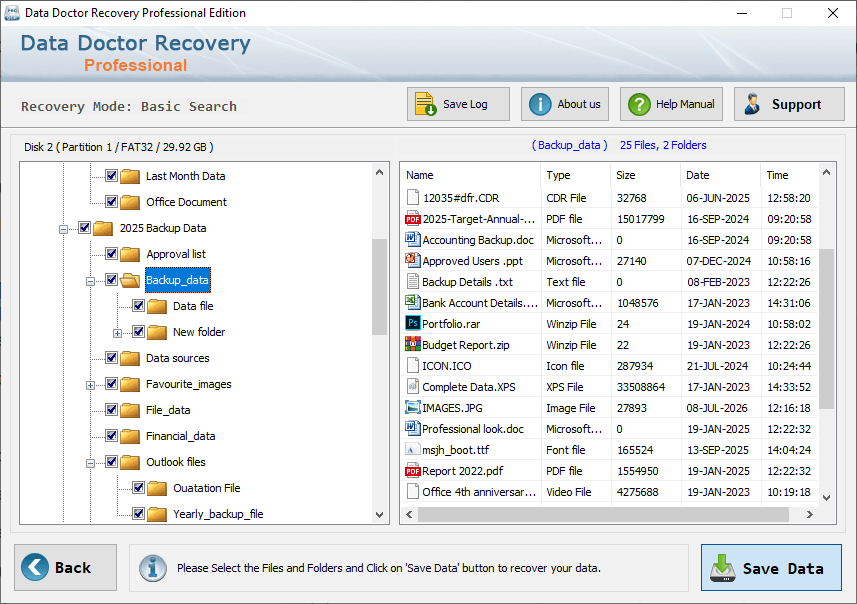857x604 pixels.
Task: Expand the New folder tree node
Action: [x=117, y=333]
